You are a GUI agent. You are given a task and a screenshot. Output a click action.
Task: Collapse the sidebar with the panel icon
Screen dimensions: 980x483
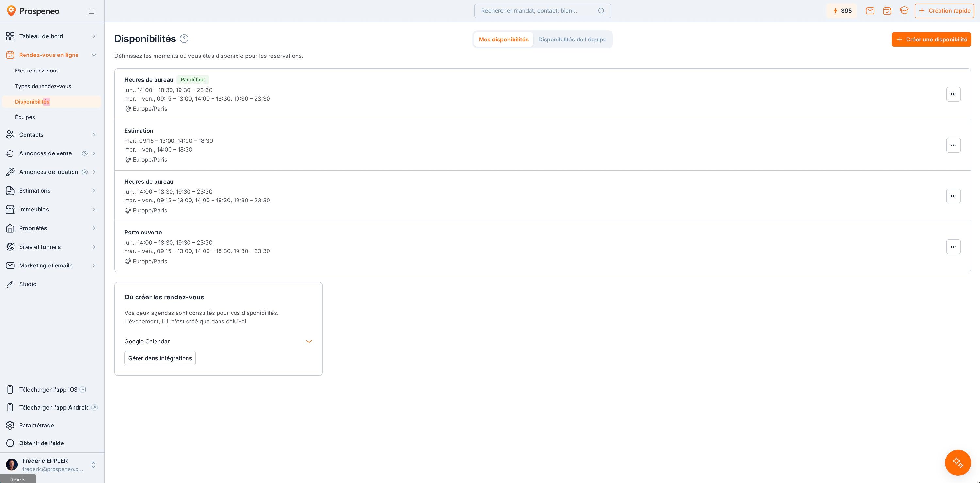pos(91,11)
